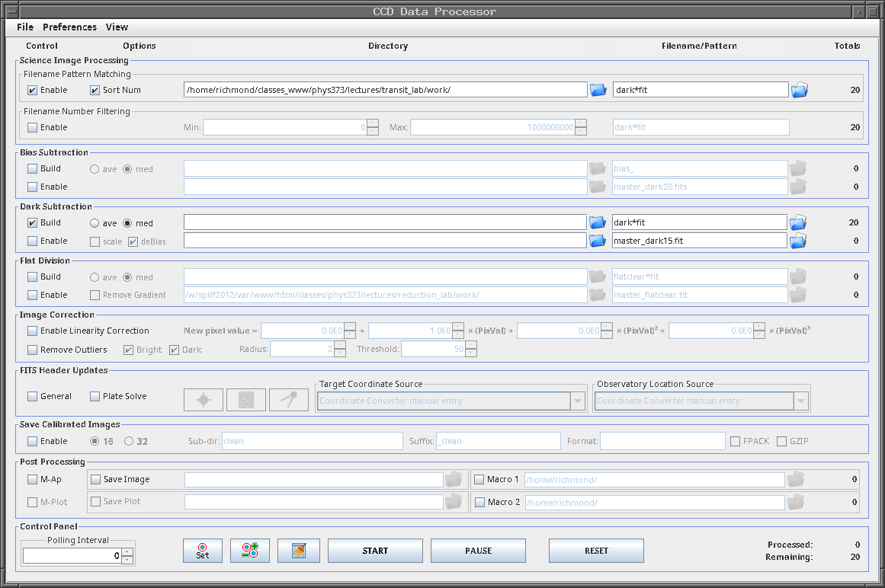885x588 pixels.
Task: Click the Set aperture icon in Control Panel
Action: (x=202, y=551)
